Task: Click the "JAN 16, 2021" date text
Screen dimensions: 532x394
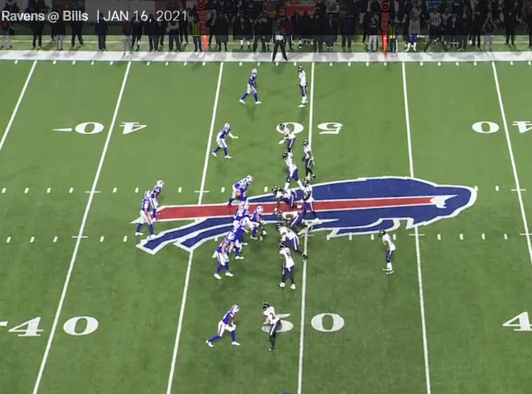Action: tap(146, 16)
